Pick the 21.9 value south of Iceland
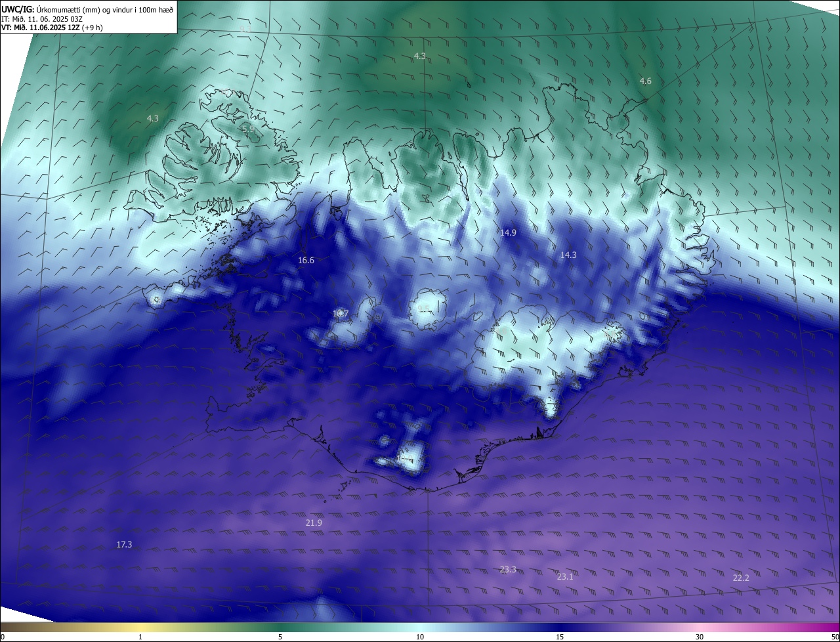Viewport: 840px width, 642px height. pyautogui.click(x=314, y=523)
